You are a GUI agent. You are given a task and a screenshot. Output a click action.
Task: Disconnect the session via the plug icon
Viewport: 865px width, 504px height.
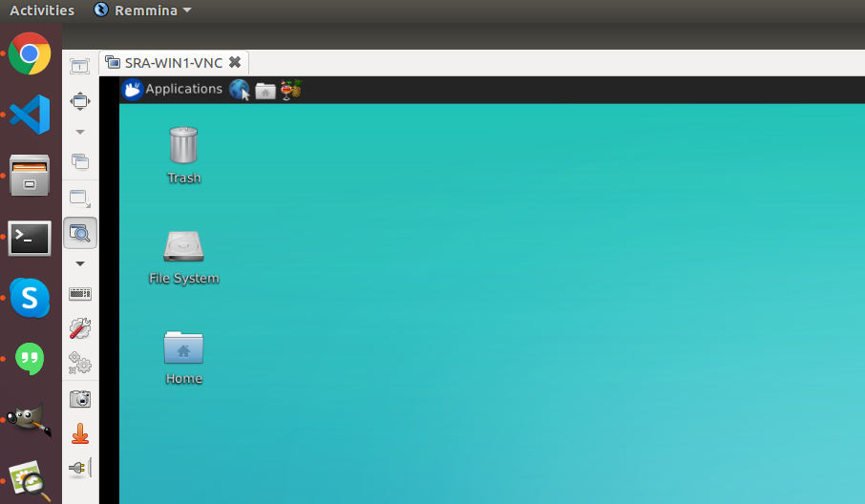(80, 468)
